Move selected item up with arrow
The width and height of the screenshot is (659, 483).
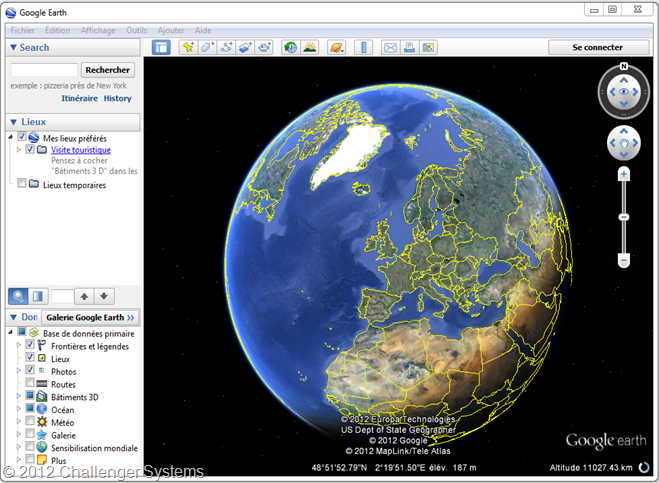click(x=84, y=296)
